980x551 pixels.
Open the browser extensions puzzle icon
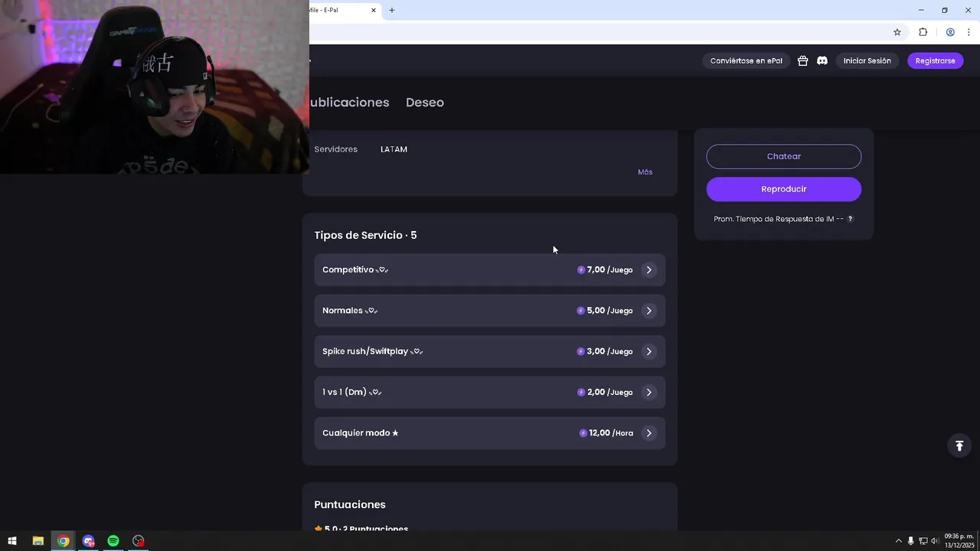(x=923, y=32)
